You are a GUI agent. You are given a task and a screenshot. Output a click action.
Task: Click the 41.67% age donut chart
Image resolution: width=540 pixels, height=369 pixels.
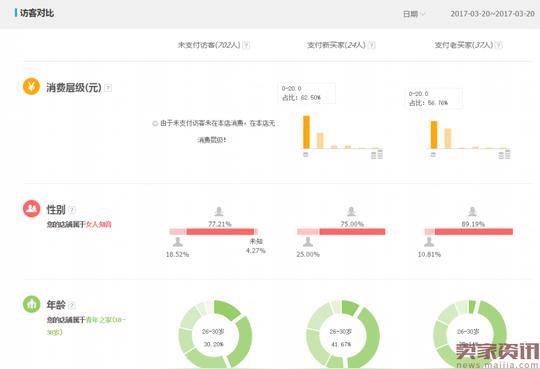pyautogui.click(x=343, y=334)
